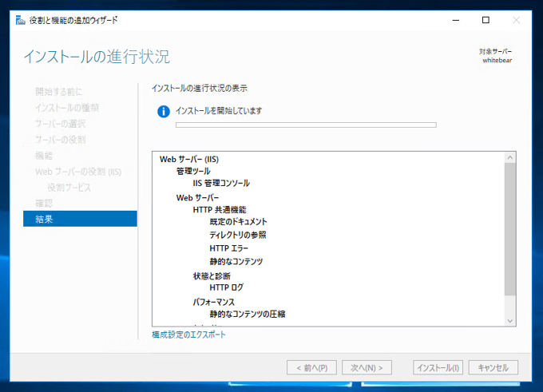This screenshot has height=392, width=543.
Task: Select HTTP エラー in the list
Action: pyautogui.click(x=229, y=248)
